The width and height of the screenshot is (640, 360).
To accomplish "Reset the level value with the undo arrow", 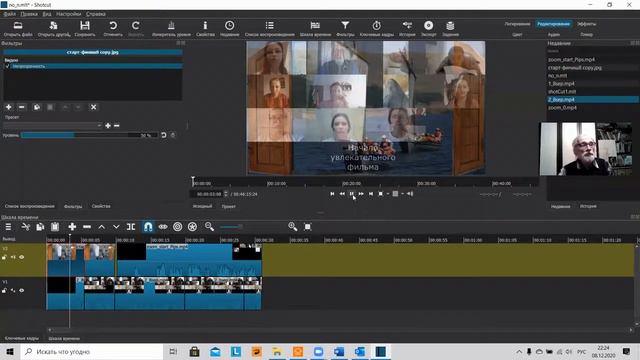I will tap(164, 135).
